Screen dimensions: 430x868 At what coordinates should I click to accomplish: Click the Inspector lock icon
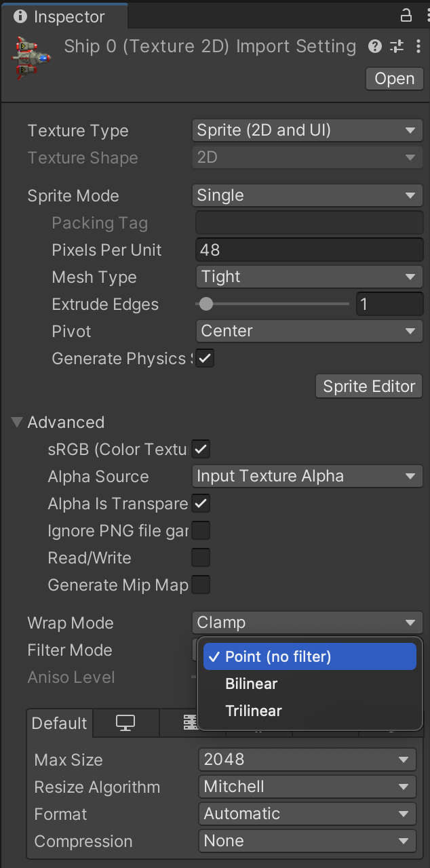pos(406,16)
